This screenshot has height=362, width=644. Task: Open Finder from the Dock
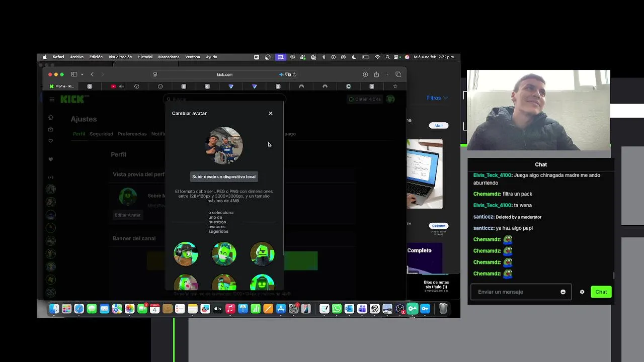pyautogui.click(x=54, y=309)
